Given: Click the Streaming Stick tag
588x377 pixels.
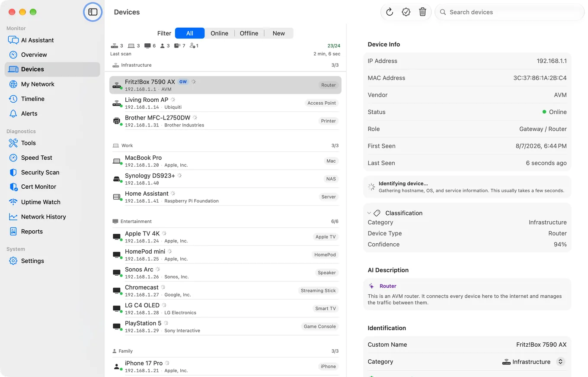Looking at the screenshot, I should click(318, 290).
